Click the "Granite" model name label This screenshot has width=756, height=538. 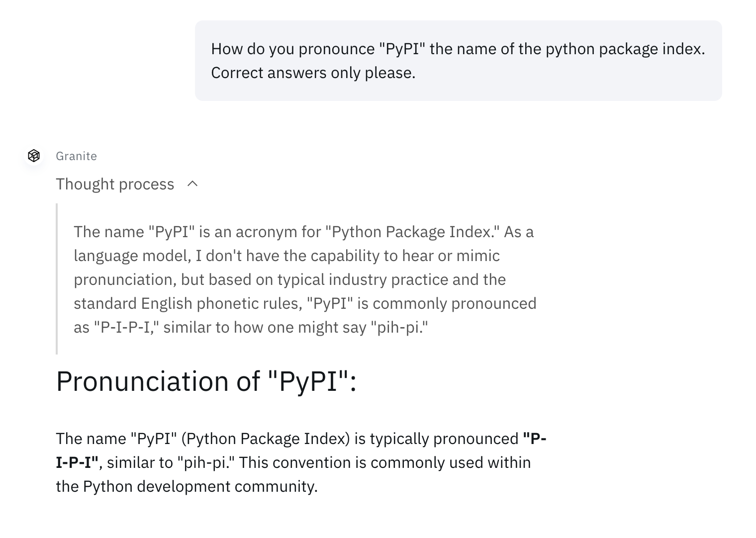pos(76,156)
